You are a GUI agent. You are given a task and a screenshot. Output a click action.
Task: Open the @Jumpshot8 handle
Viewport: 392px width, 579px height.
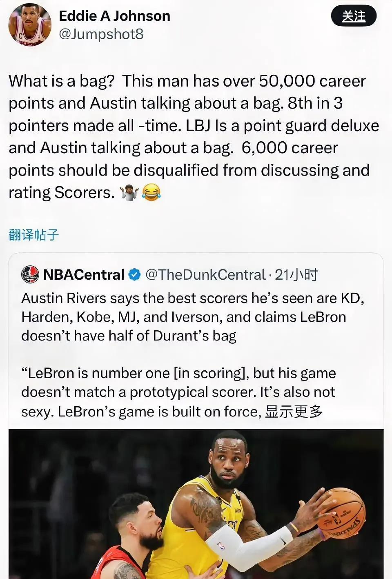pyautogui.click(x=101, y=34)
